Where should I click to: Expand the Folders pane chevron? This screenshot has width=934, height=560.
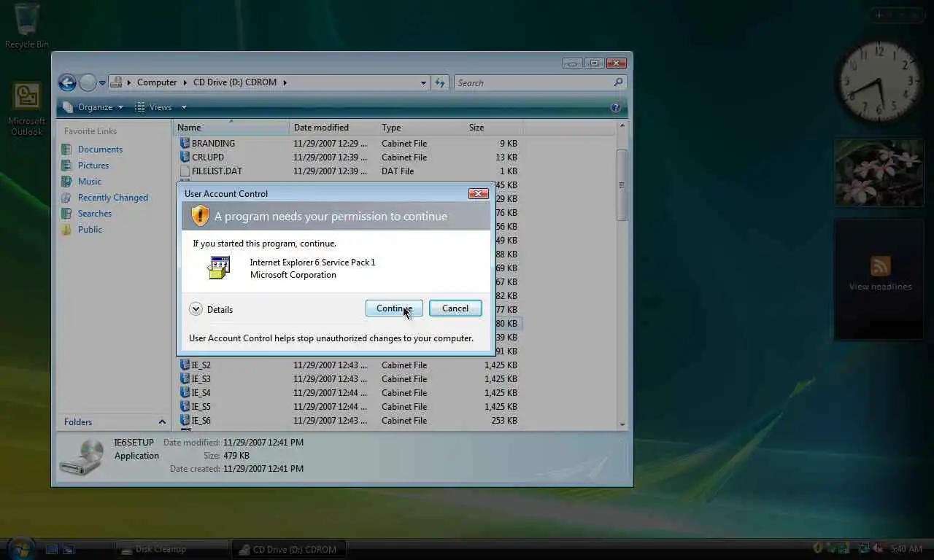click(x=162, y=421)
